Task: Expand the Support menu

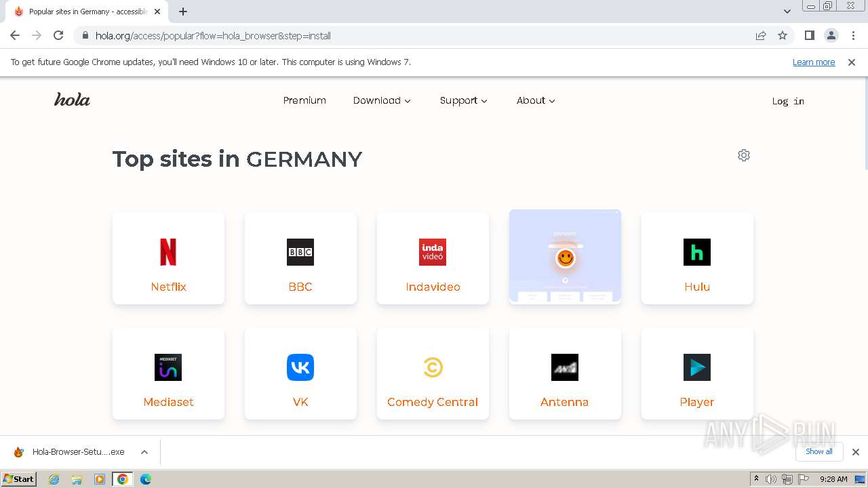Action: pyautogui.click(x=463, y=100)
